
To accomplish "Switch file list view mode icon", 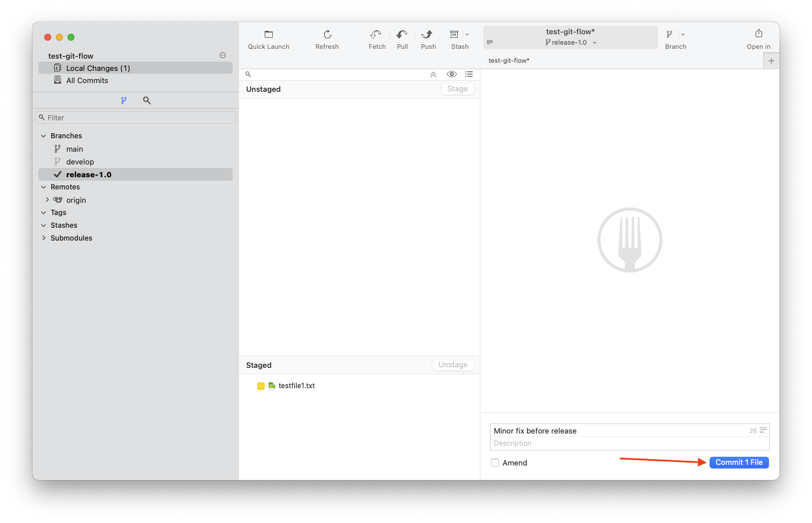I will (x=469, y=74).
